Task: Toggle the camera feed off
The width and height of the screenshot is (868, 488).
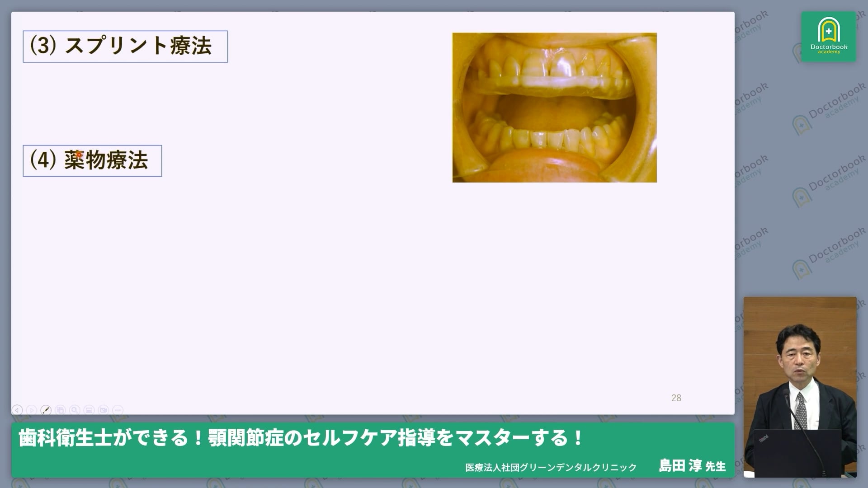Action: (103, 410)
